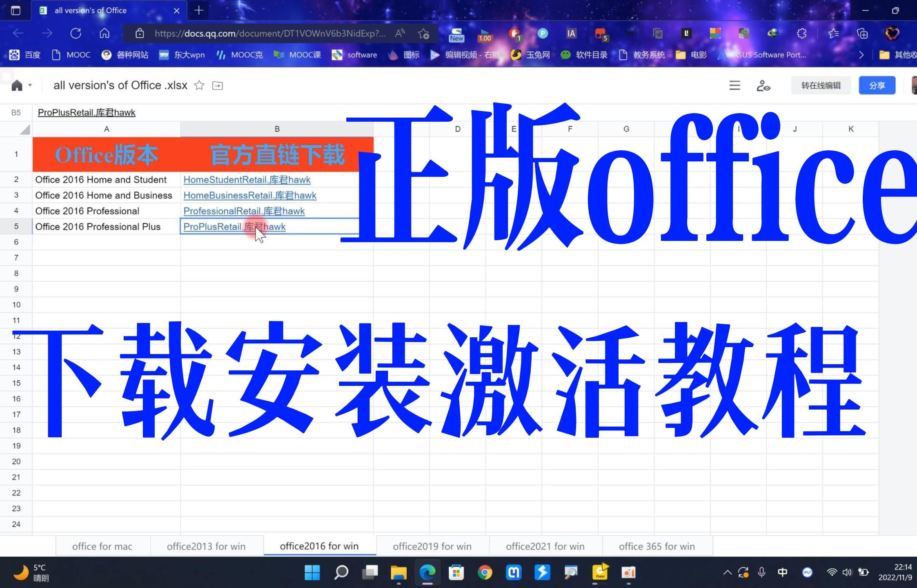
Task: Open File Explorer from taskbar
Action: (x=398, y=572)
